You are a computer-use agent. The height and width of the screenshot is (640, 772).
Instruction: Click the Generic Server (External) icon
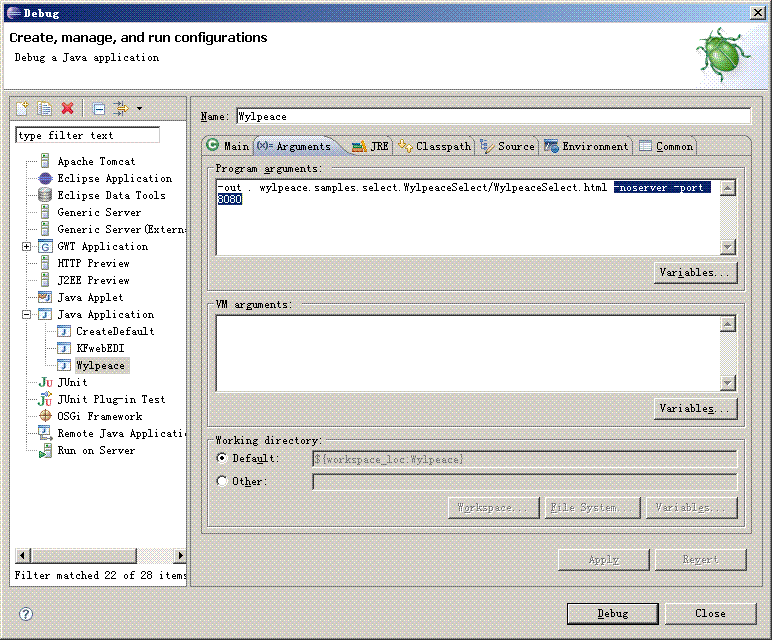[45, 229]
